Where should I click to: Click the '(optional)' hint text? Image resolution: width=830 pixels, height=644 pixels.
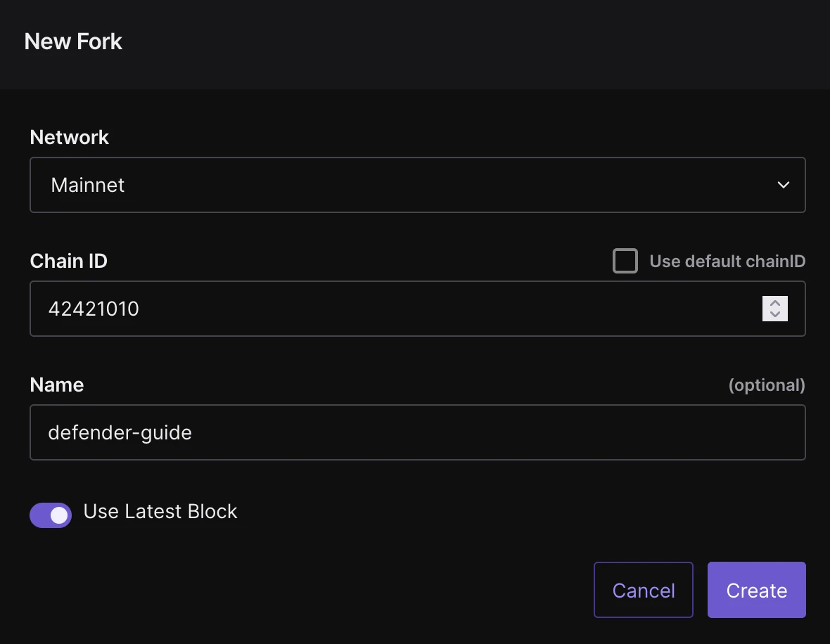pyautogui.click(x=766, y=385)
